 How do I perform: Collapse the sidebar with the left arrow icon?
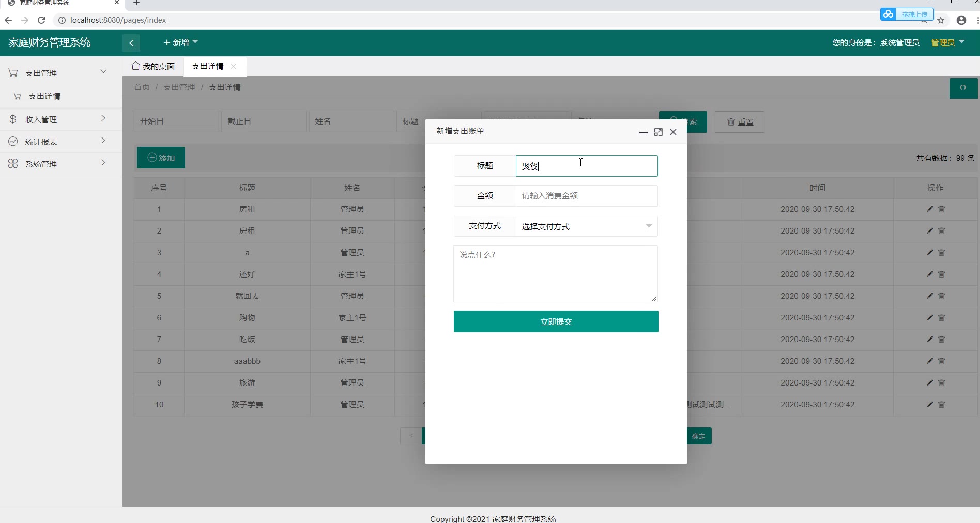[131, 43]
